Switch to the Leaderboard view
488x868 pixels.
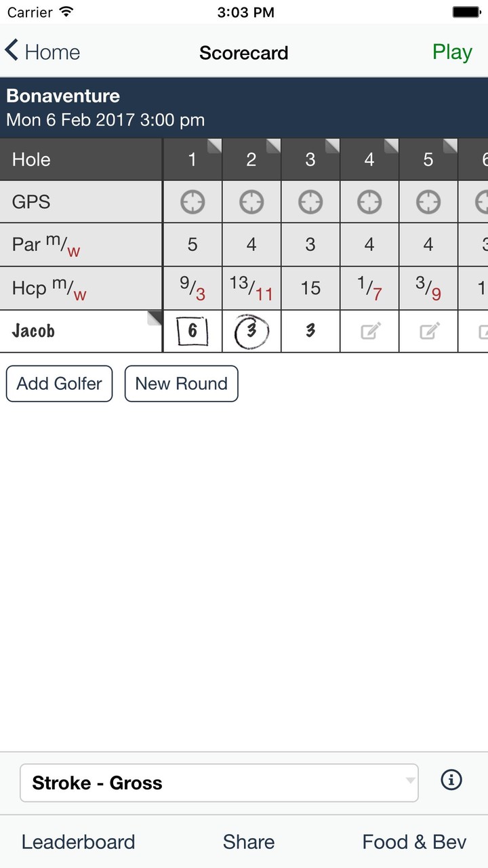[x=78, y=842]
